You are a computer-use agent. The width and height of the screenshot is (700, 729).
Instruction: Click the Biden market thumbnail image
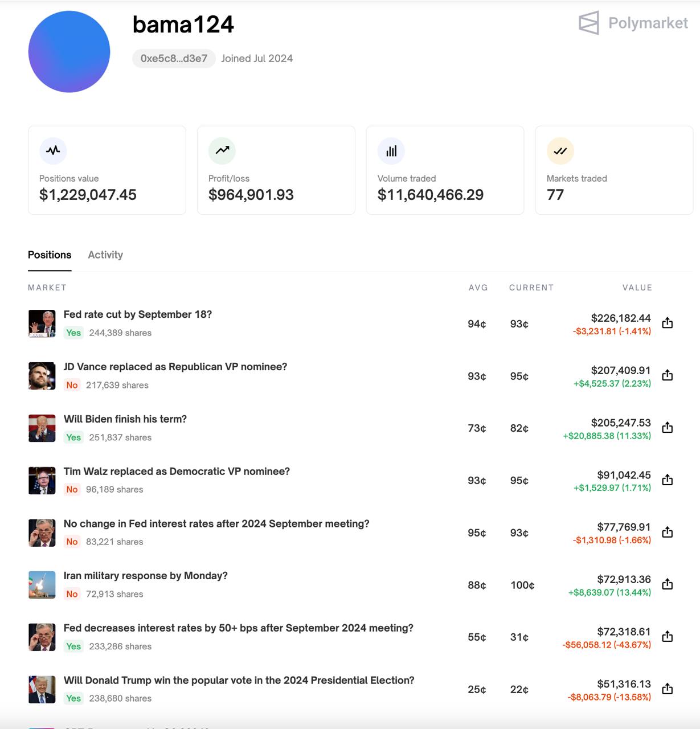42,428
